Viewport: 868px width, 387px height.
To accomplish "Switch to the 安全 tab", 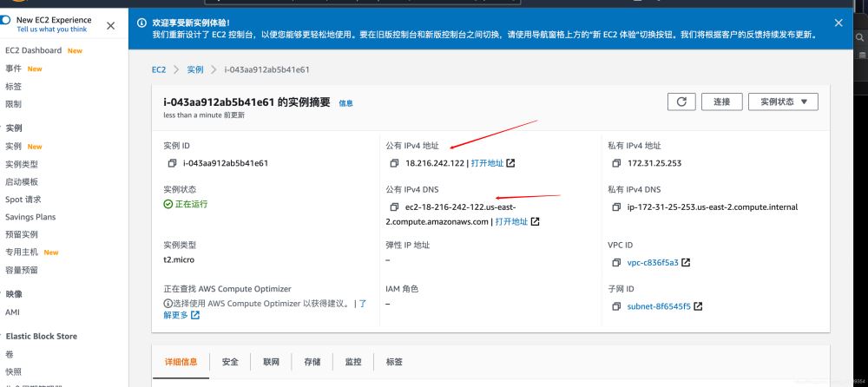I will coord(230,362).
